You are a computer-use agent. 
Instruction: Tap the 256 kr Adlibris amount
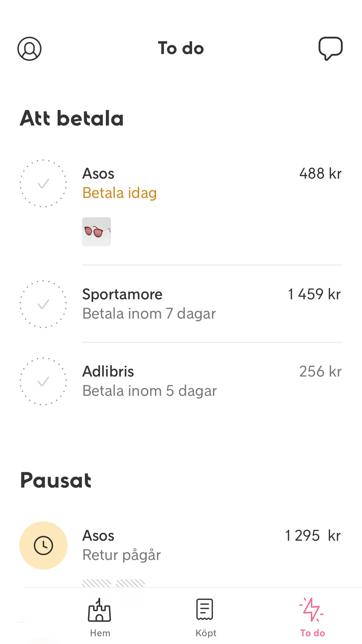pyautogui.click(x=320, y=371)
